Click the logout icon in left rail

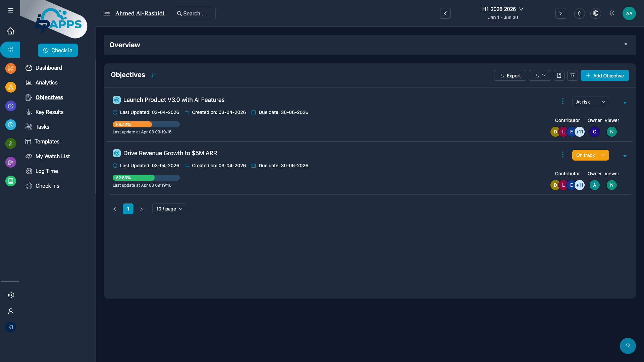pyautogui.click(x=11, y=327)
